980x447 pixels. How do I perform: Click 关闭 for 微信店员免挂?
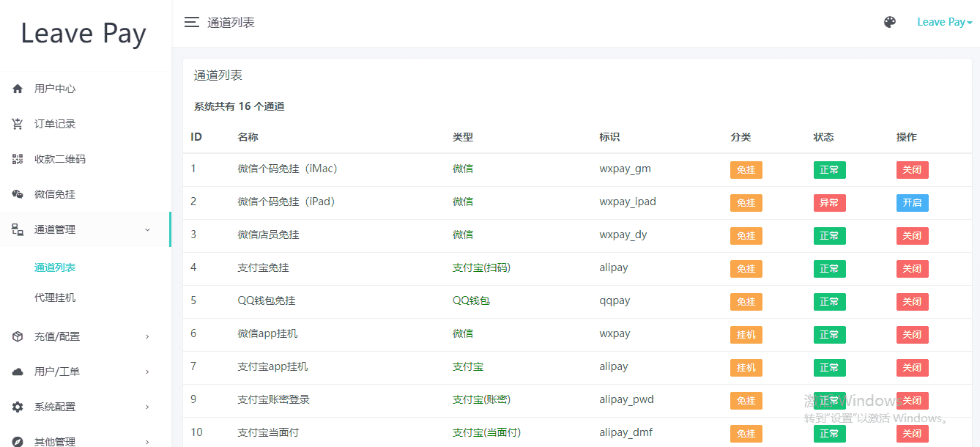click(x=912, y=236)
